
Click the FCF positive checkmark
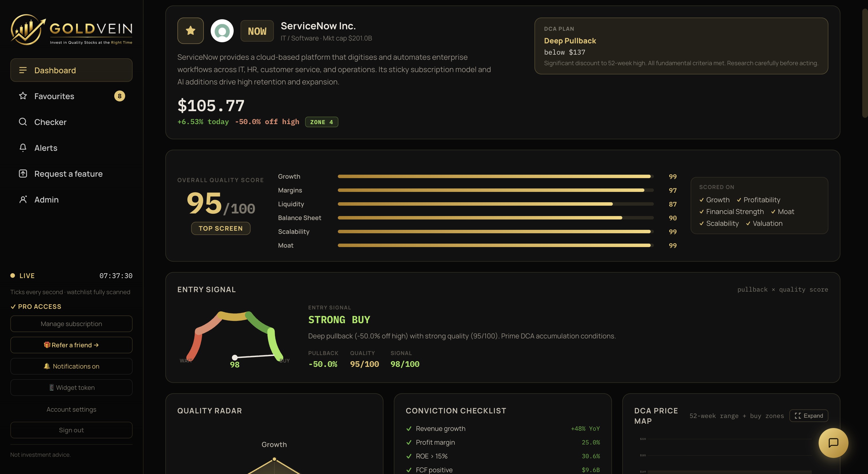click(409, 470)
